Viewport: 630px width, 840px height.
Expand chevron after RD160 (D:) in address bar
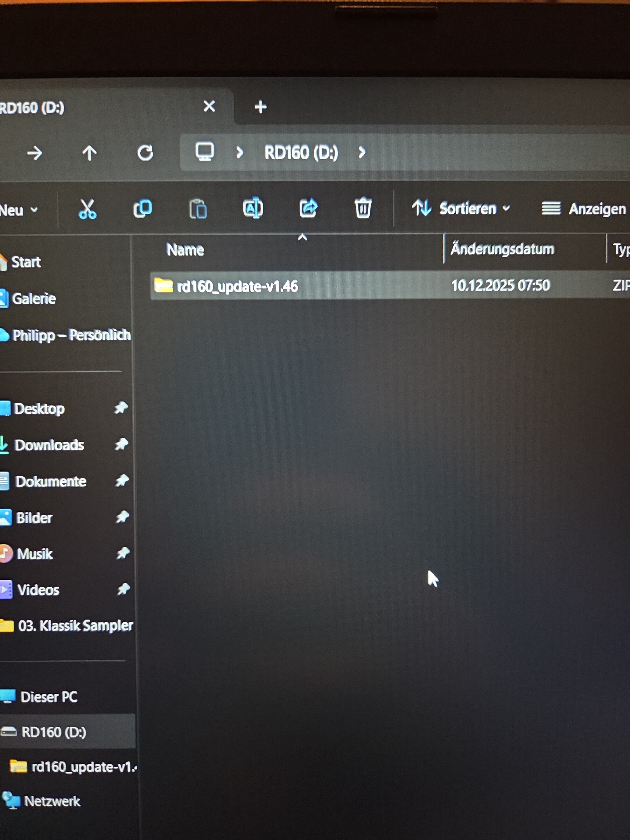[362, 153]
